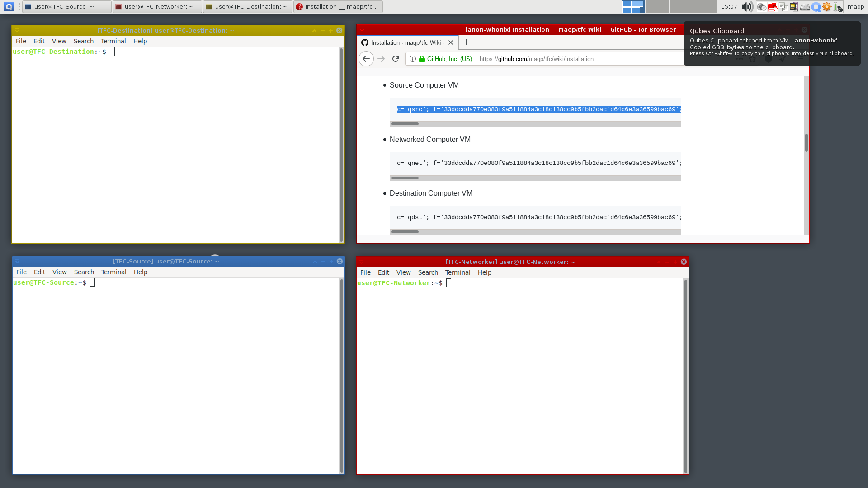Click GitHub favicon on Installation tab
Viewport: 868px width, 488px height.
[365, 42]
